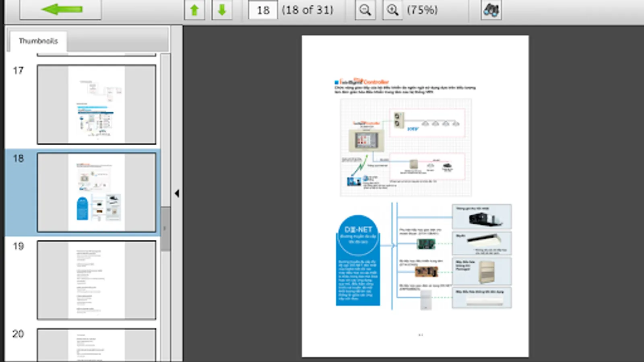Open document search via the binoculars icon
The width and height of the screenshot is (644, 362).
[x=491, y=10]
